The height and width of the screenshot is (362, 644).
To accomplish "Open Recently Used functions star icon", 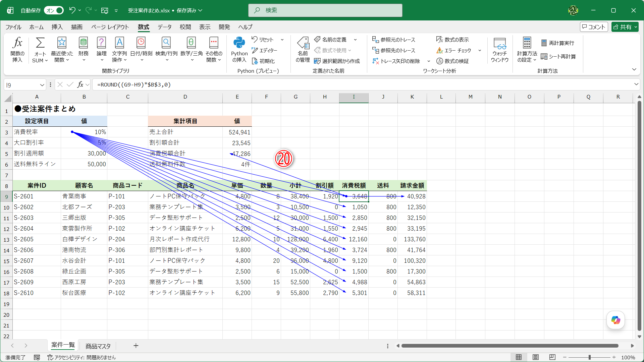I will click(x=62, y=43).
